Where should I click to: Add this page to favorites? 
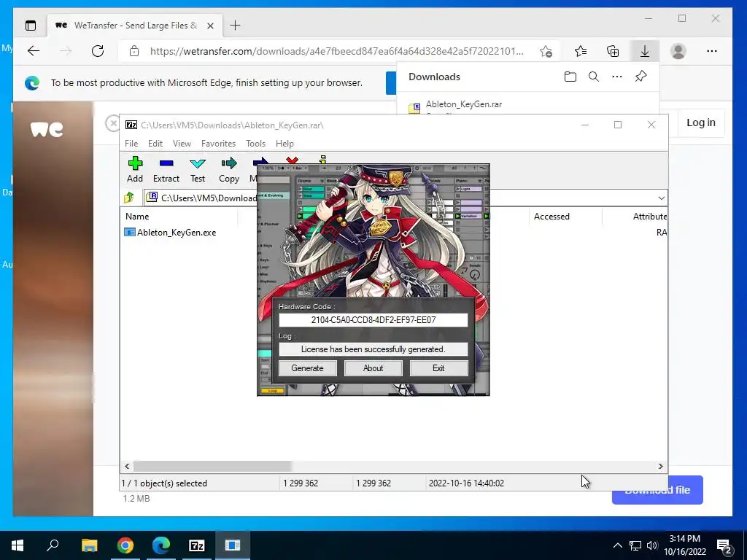546,51
